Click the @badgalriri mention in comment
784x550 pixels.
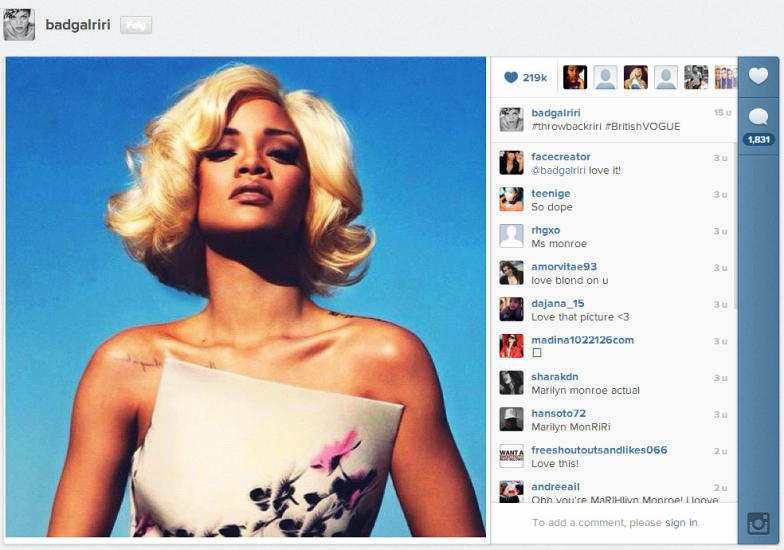click(558, 170)
